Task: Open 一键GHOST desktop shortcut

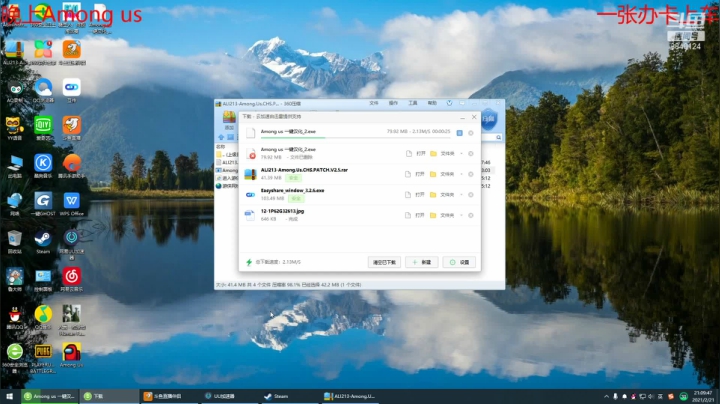Action: (x=43, y=204)
